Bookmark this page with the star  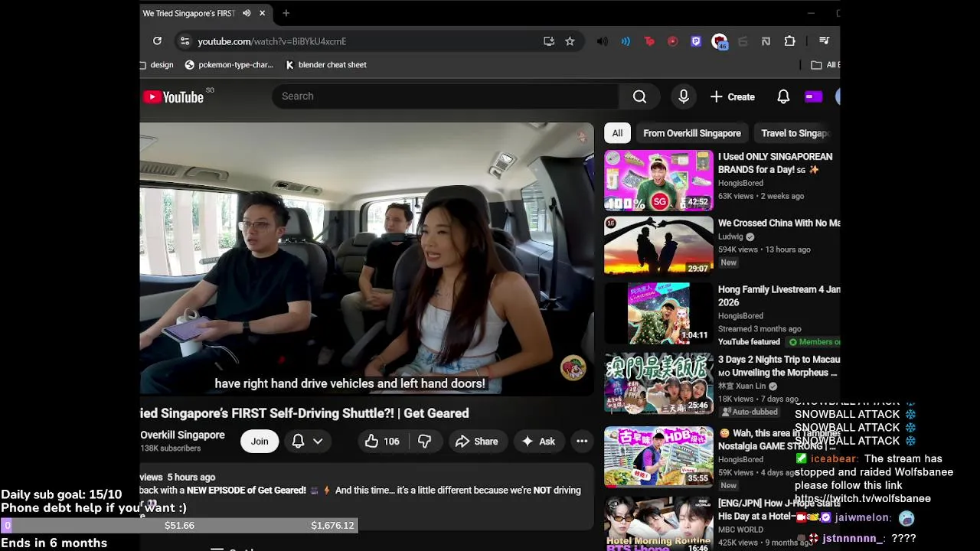point(570,41)
